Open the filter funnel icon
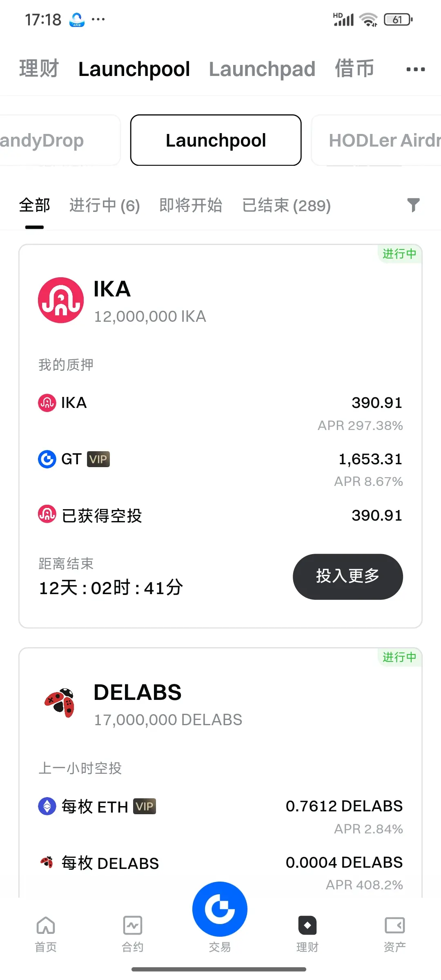This screenshot has height=980, width=441. pos(413,205)
